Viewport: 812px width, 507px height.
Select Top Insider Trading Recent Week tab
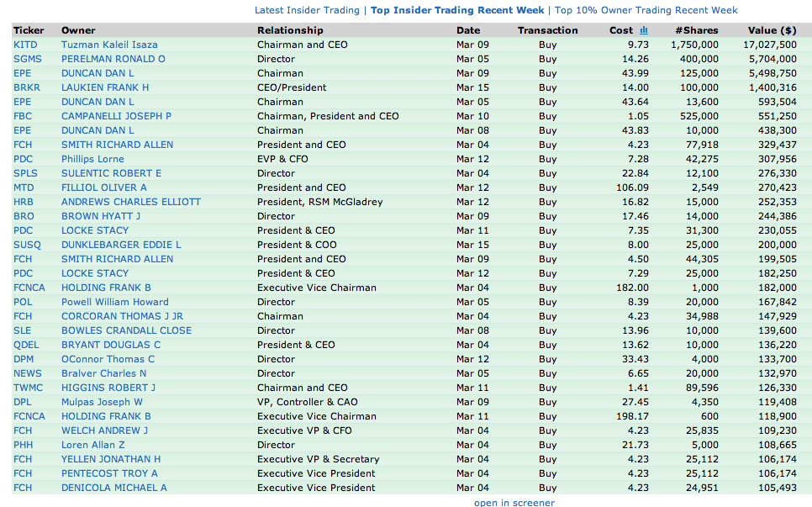click(x=457, y=10)
